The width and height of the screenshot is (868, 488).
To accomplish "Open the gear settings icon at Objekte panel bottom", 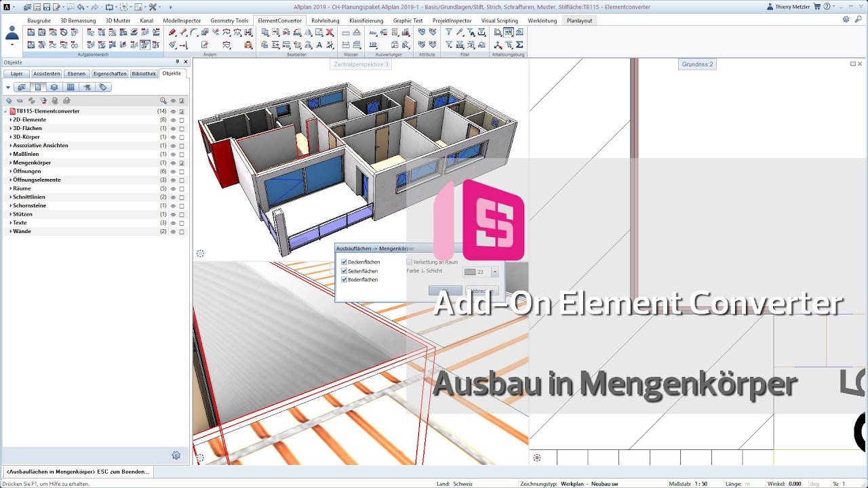I will point(176,455).
